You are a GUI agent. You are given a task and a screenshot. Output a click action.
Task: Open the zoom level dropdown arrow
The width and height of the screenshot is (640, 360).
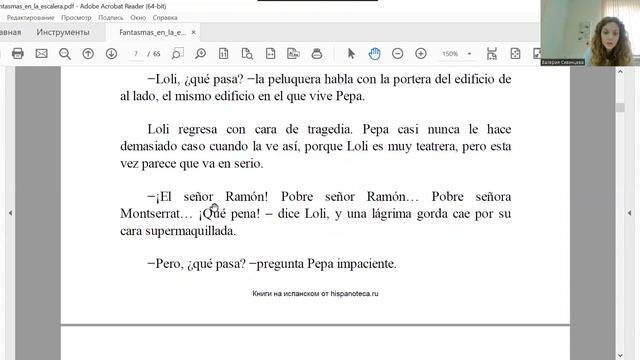pos(469,53)
